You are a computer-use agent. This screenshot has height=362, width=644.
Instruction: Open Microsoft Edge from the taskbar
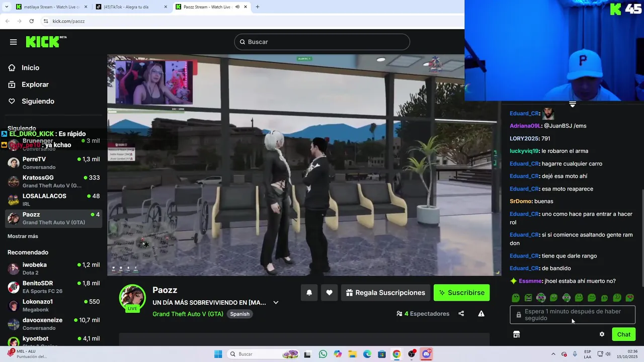(367, 354)
